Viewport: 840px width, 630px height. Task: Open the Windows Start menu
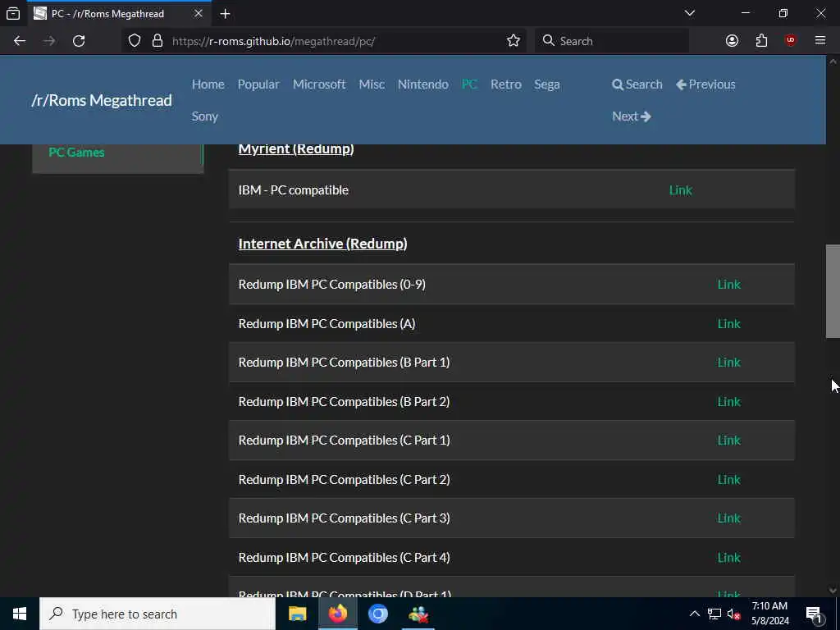tap(20, 614)
